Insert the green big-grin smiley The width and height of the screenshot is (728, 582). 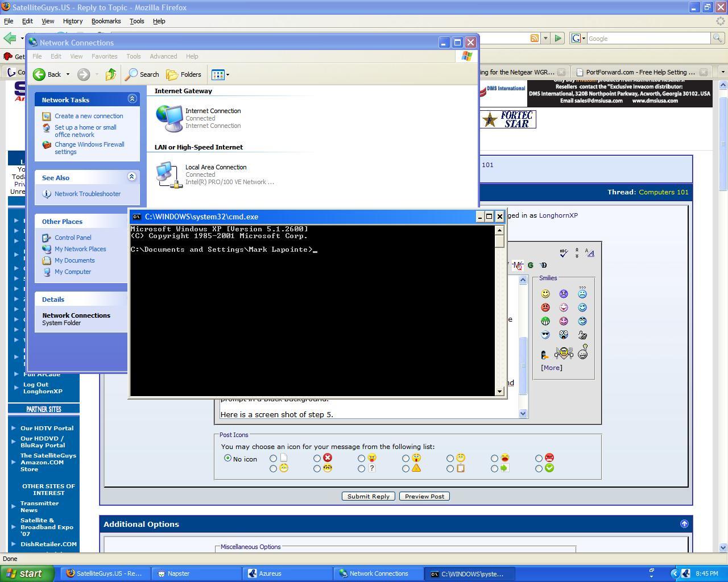(545, 321)
